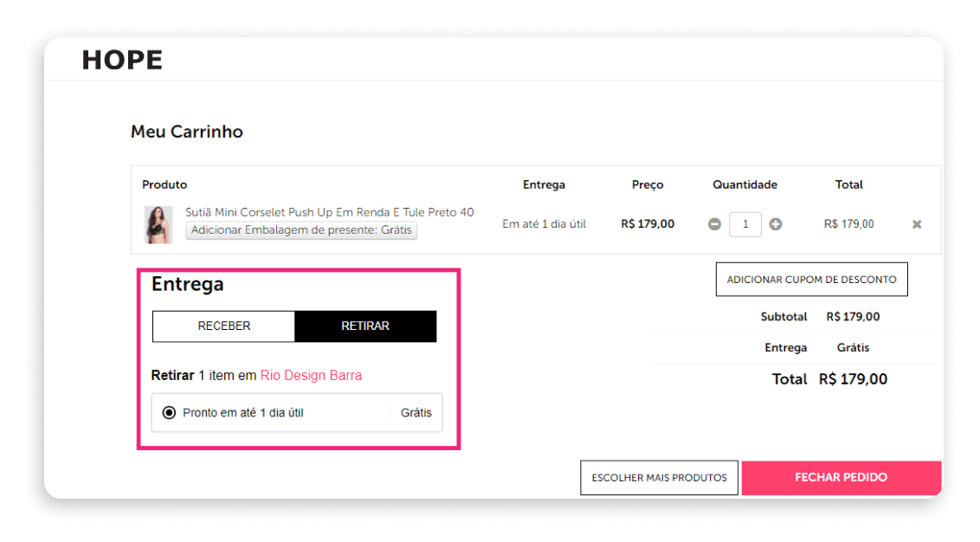Select the 'Pronto em até 1 dia útil' radio button
Image resolution: width=980 pixels, height=542 pixels.
coord(169,413)
